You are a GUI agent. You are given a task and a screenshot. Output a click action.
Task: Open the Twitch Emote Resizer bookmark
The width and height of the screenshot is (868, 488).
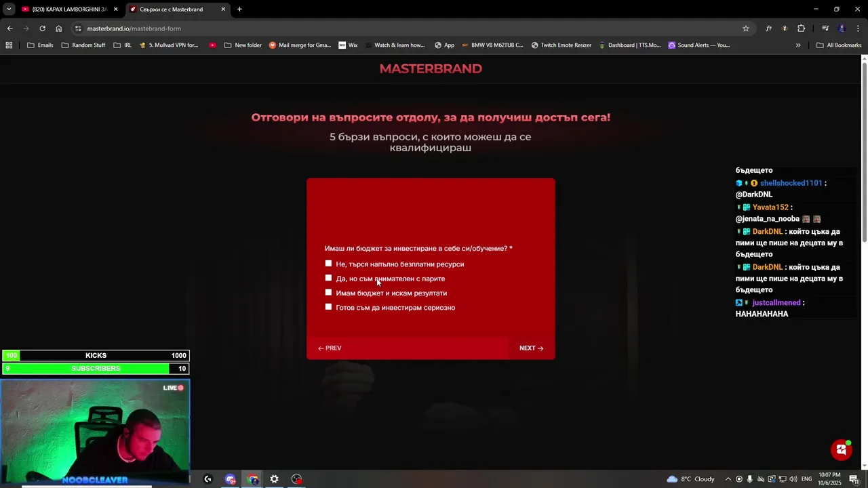tap(561, 45)
